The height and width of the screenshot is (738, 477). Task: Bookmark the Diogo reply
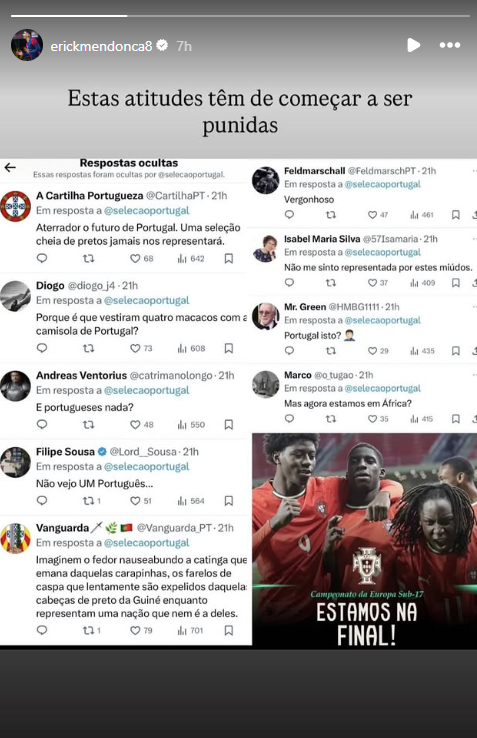(229, 348)
